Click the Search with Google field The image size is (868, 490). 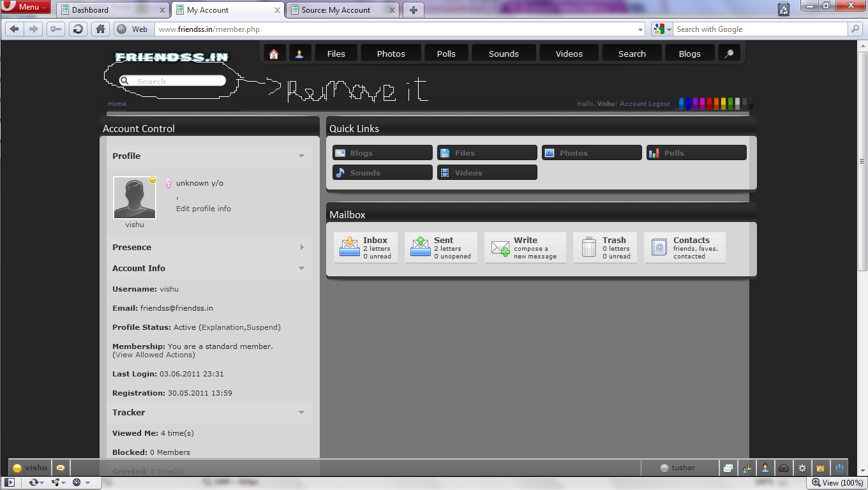pos(761,29)
